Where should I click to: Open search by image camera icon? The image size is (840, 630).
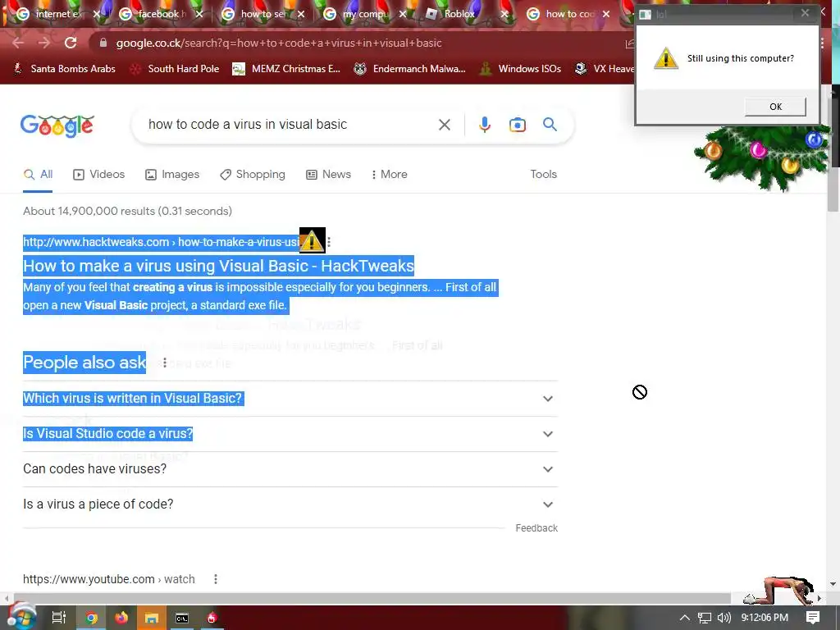point(517,125)
